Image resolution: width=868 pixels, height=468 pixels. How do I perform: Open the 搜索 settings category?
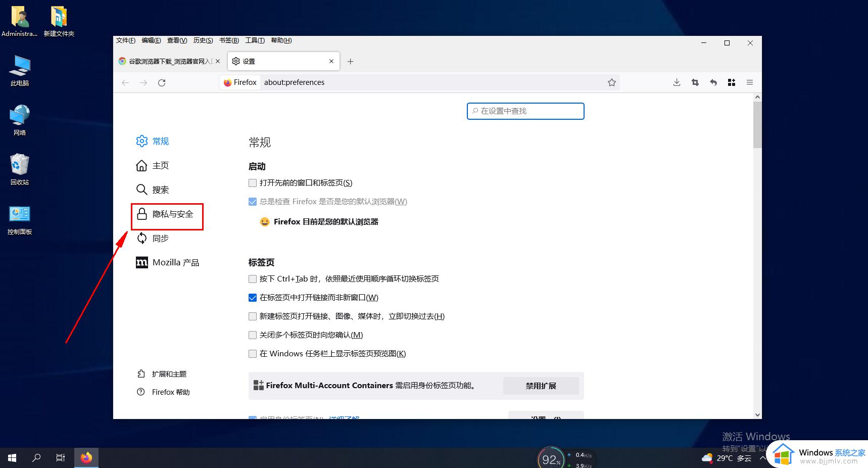(153, 190)
